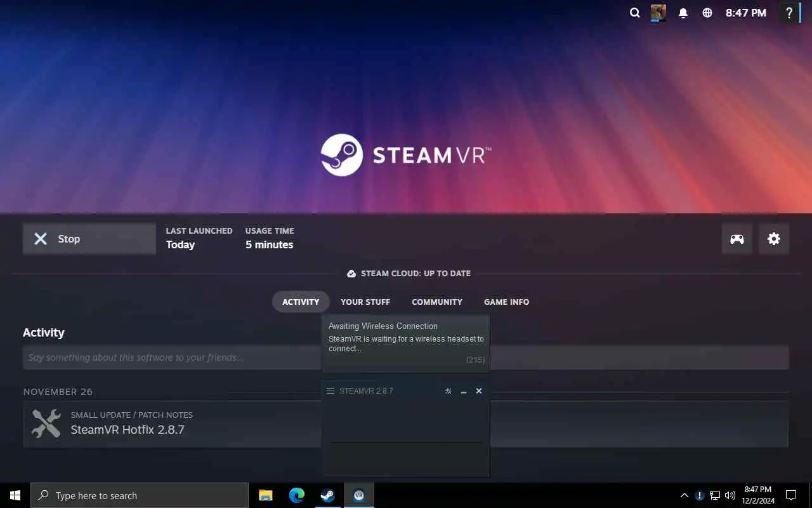This screenshot has width=812, height=508.
Task: Click the wrench and screwdriver update icon
Action: click(x=46, y=424)
